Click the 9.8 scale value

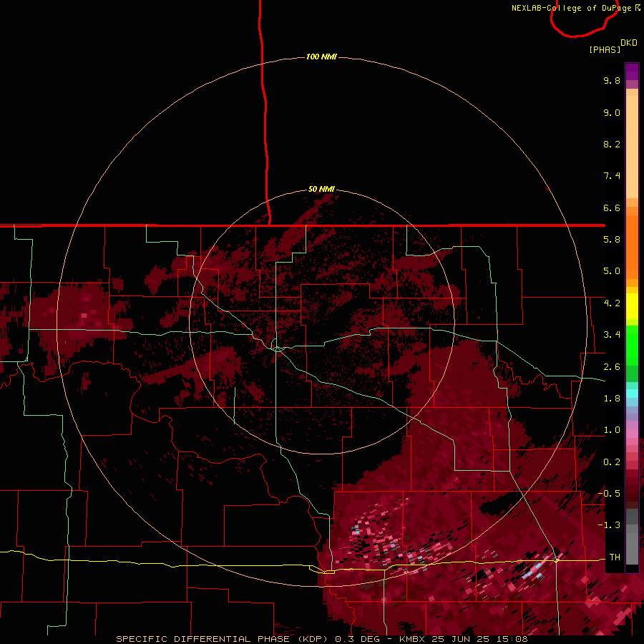(612, 80)
